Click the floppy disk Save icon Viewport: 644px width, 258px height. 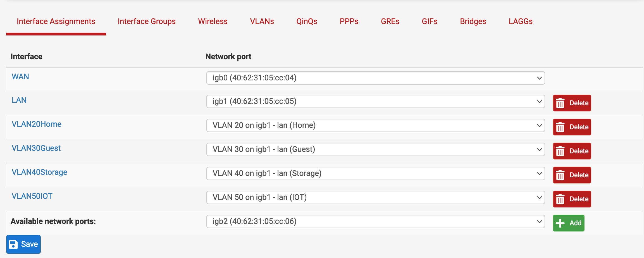(x=13, y=244)
